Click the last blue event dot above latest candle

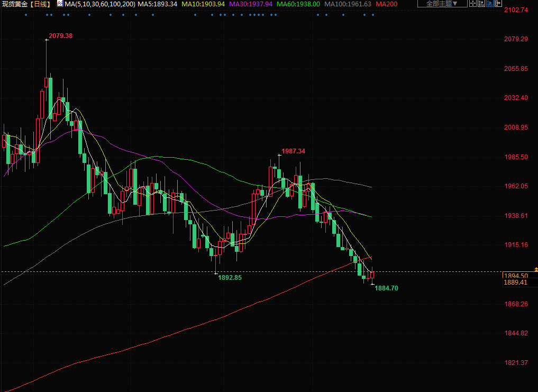373,14
